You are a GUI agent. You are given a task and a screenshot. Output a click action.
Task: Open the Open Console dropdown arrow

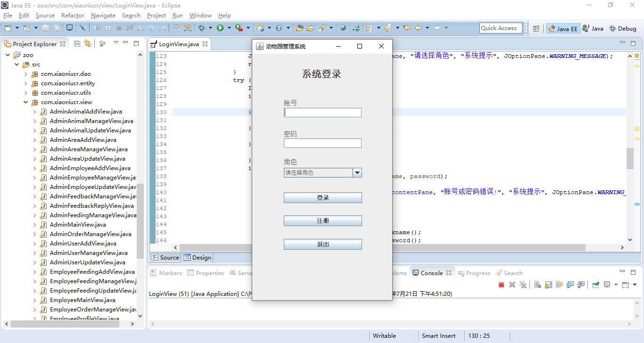635,285
